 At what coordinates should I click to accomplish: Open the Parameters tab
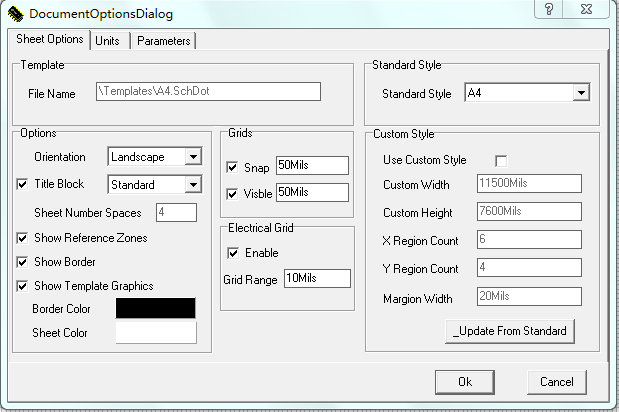click(163, 41)
